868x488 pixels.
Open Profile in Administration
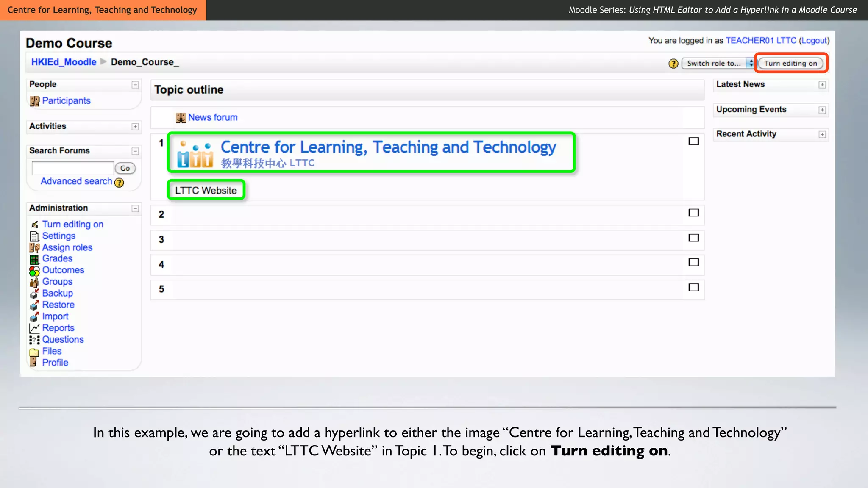[55, 363]
